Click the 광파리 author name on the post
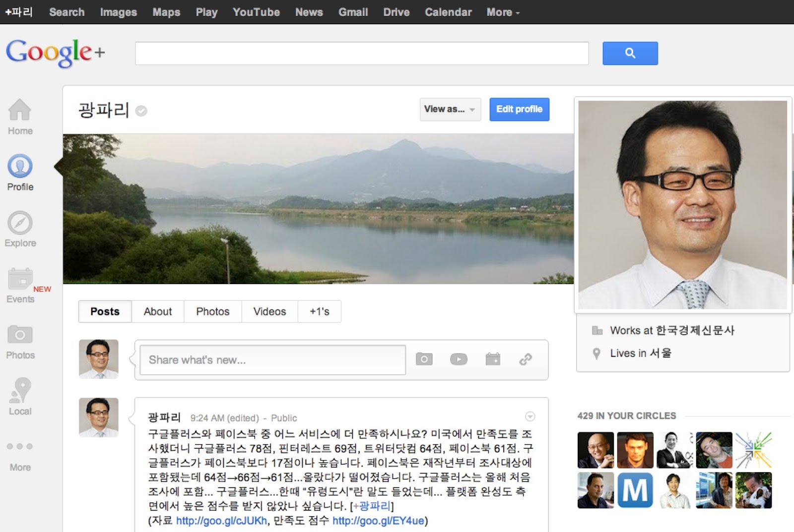This screenshot has width=794, height=532. (x=164, y=417)
